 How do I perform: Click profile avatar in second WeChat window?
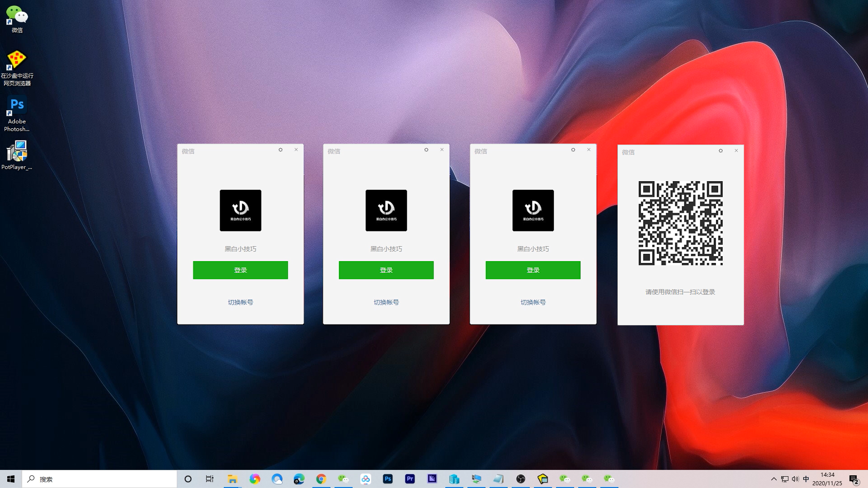pos(386,211)
